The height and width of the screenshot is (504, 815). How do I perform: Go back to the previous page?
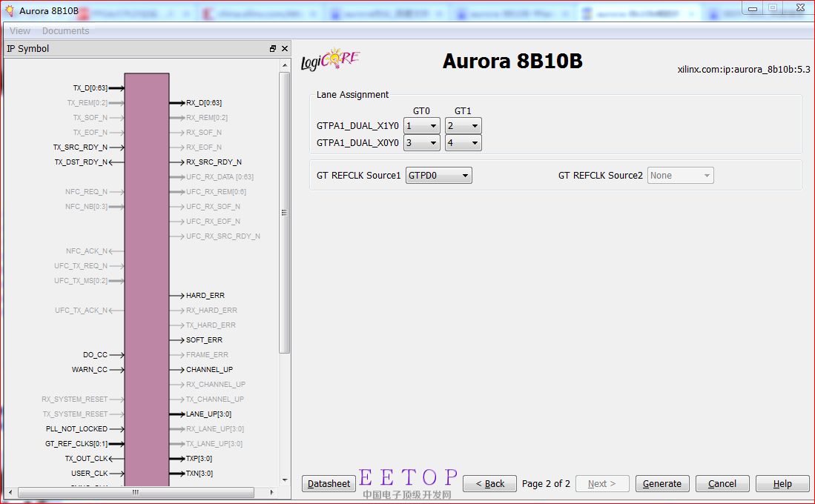489,484
